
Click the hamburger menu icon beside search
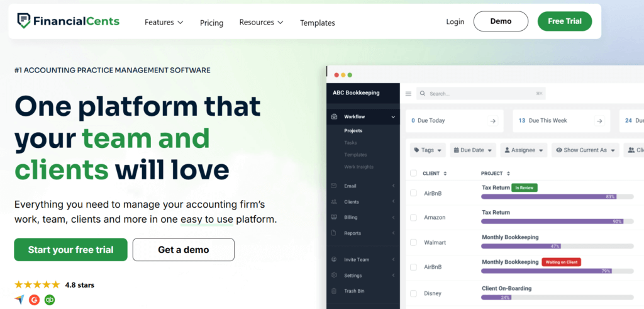tap(408, 94)
